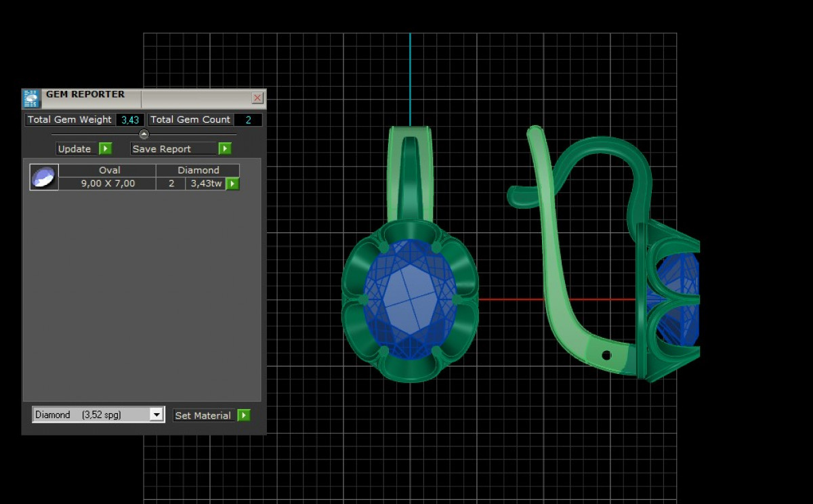Click the Diamond material column header

(x=199, y=170)
